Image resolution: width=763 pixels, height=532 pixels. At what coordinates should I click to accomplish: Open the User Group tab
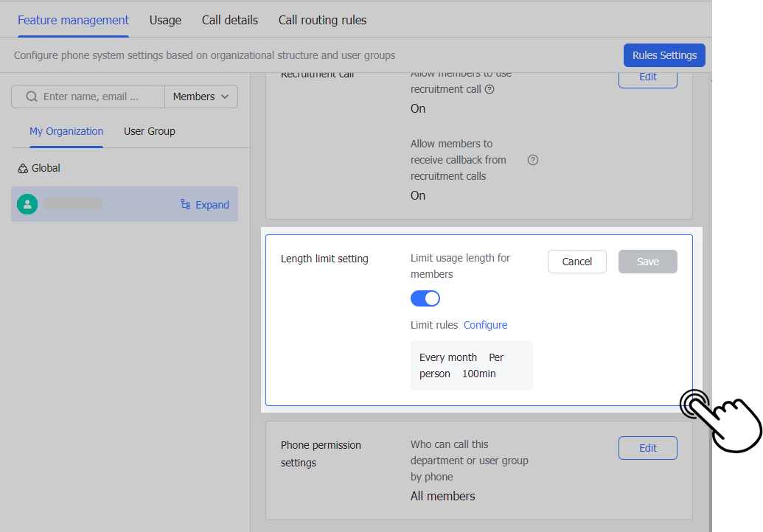(x=149, y=131)
